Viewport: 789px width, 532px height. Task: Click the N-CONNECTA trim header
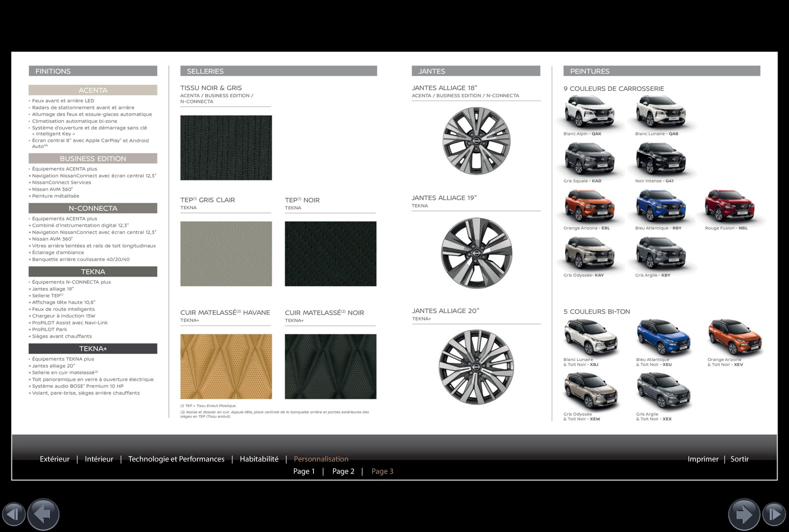93,208
